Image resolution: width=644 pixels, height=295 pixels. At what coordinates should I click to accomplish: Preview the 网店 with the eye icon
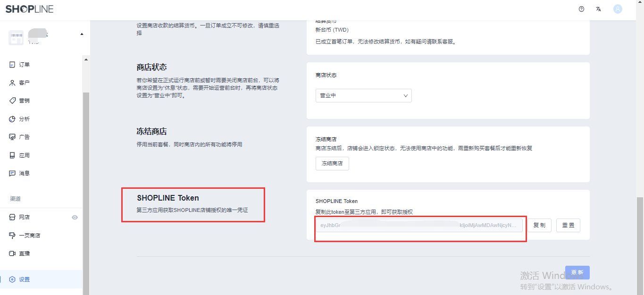[x=75, y=217]
